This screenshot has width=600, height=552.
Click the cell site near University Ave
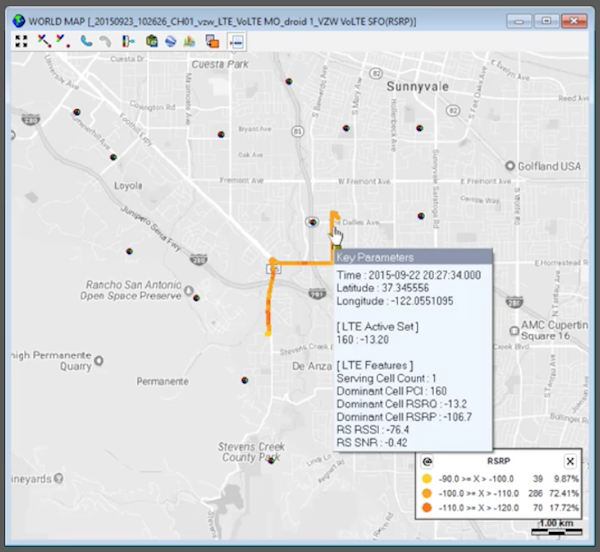click(77, 112)
